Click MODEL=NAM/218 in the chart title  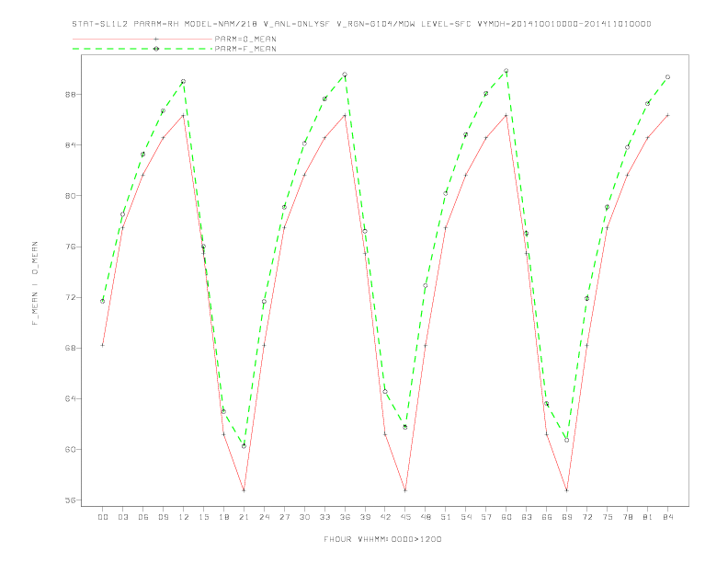click(x=221, y=24)
